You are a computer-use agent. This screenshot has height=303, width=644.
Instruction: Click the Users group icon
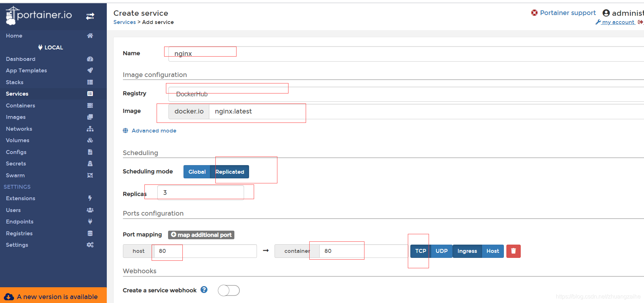90,210
